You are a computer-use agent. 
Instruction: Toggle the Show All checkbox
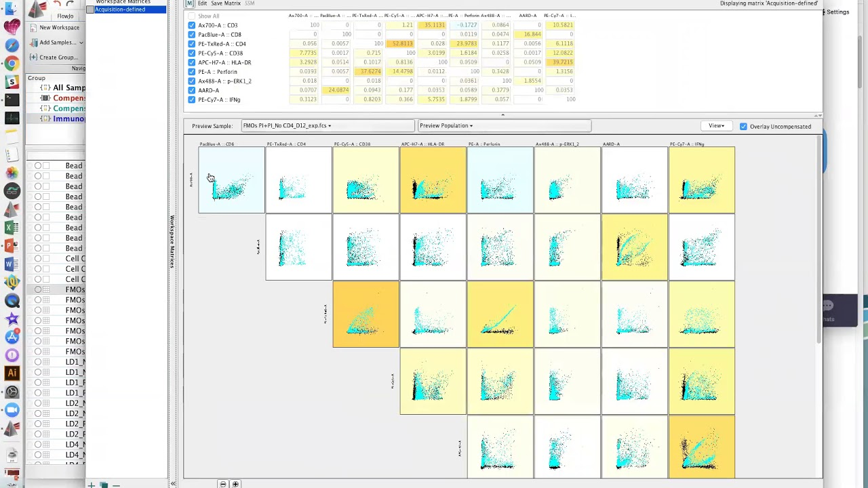pos(191,16)
